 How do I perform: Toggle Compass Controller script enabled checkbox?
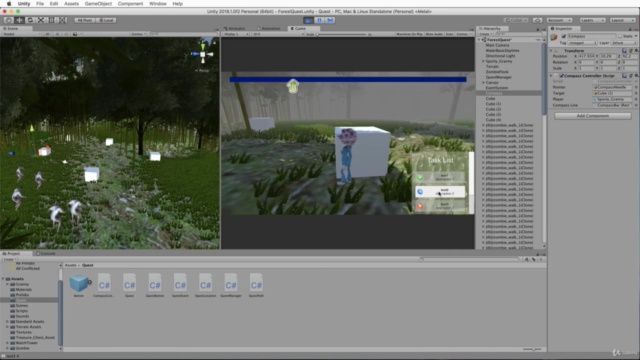click(561, 76)
